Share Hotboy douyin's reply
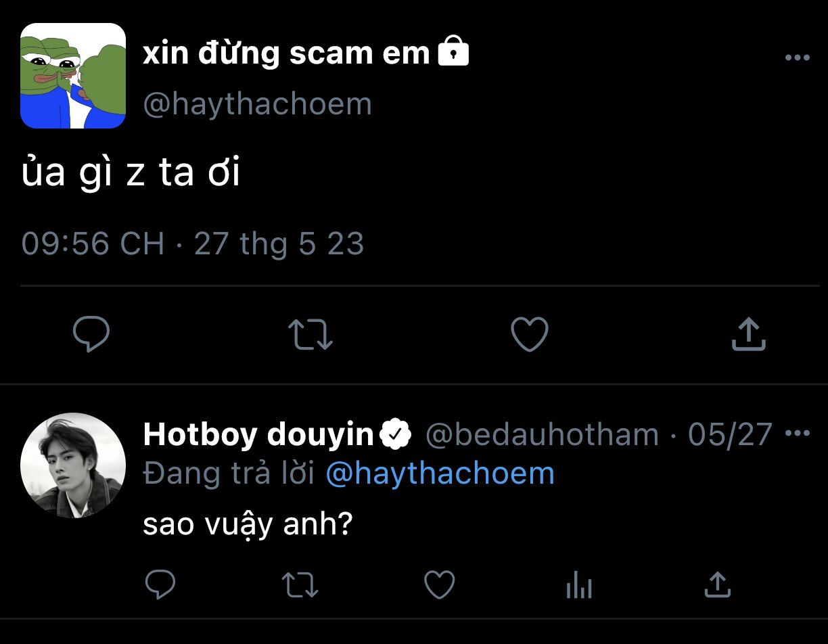 718,584
